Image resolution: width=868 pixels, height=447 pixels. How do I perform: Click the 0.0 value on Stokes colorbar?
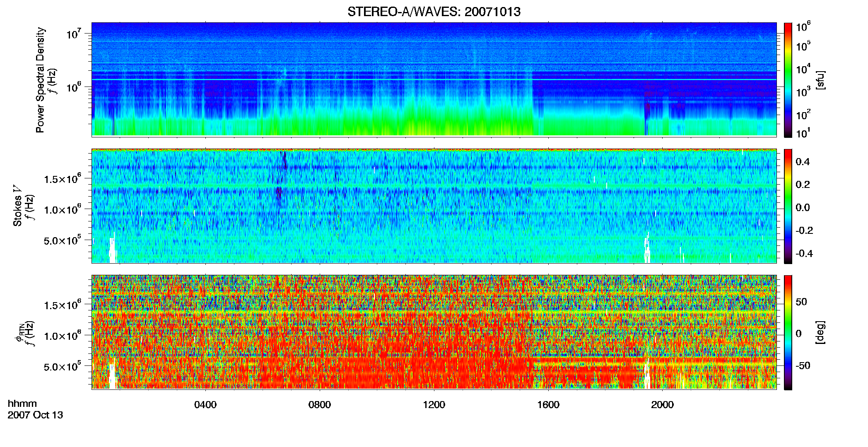[x=803, y=208]
